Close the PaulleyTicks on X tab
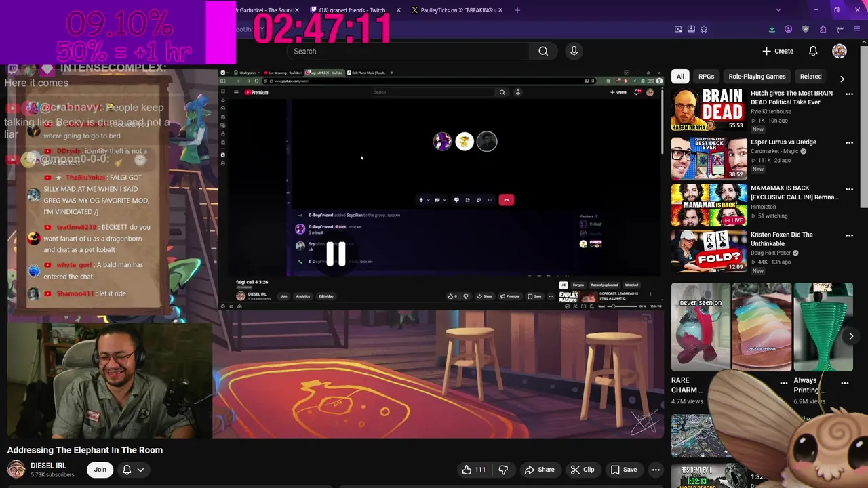Viewport: 868px width, 488px height. point(501,10)
